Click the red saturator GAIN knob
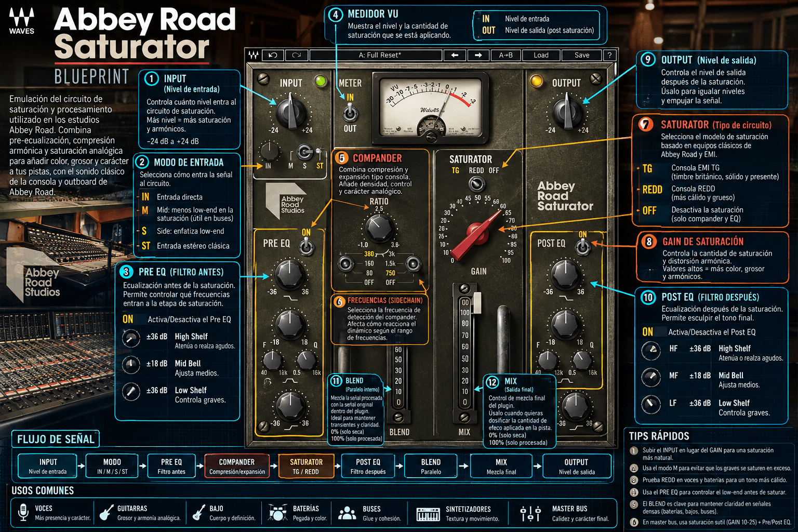The height and width of the screenshot is (532, 798). 478,232
